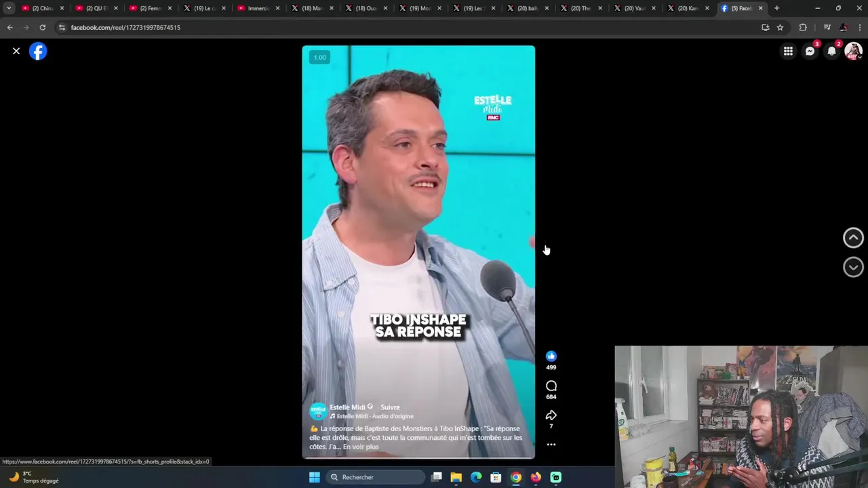Switch to the '(20) Kan' X tab
Screen dimensions: 868x488
[688, 8]
